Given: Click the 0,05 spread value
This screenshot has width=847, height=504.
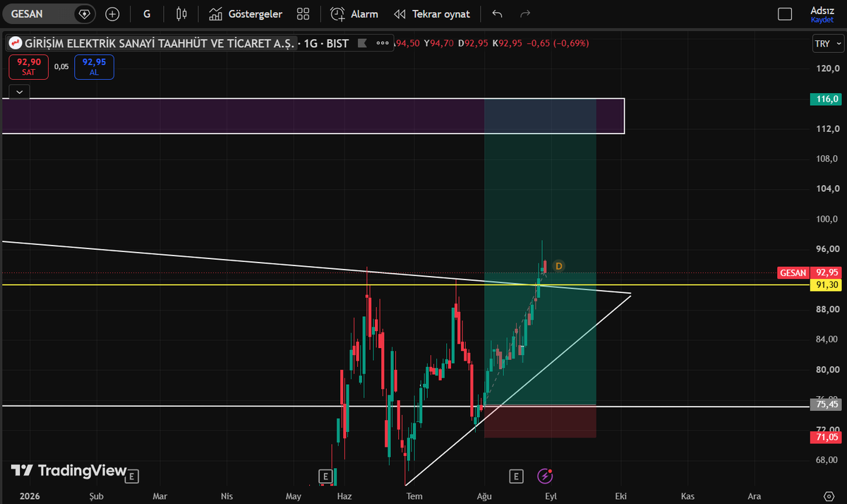Looking at the screenshot, I should (61, 66).
